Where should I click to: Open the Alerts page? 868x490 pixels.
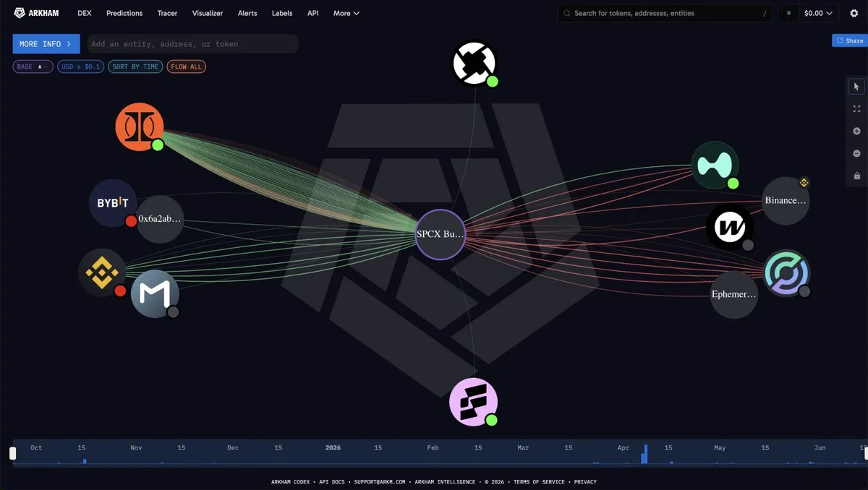click(247, 13)
